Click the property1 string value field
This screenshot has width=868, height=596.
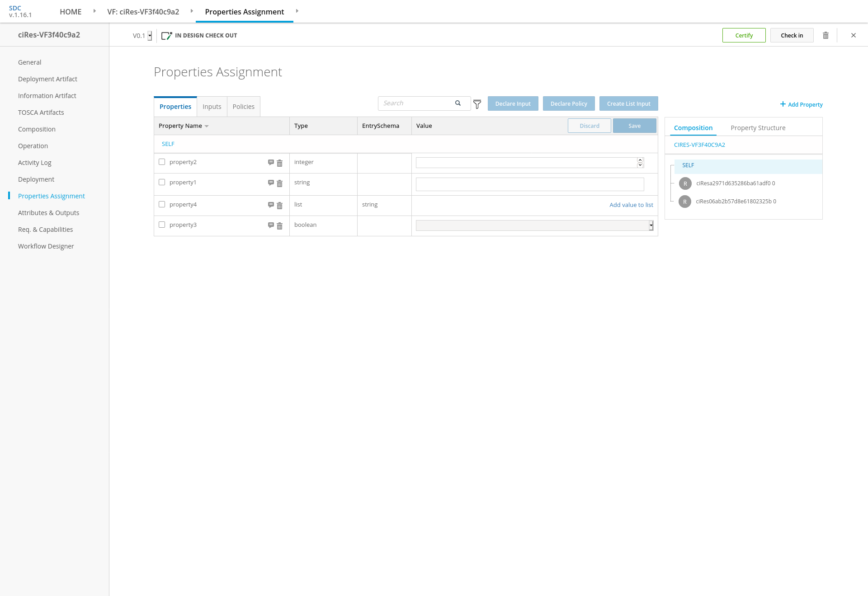[x=529, y=184]
